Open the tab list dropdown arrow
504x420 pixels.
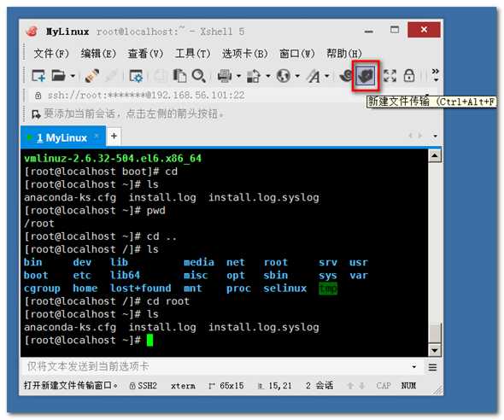(x=435, y=136)
